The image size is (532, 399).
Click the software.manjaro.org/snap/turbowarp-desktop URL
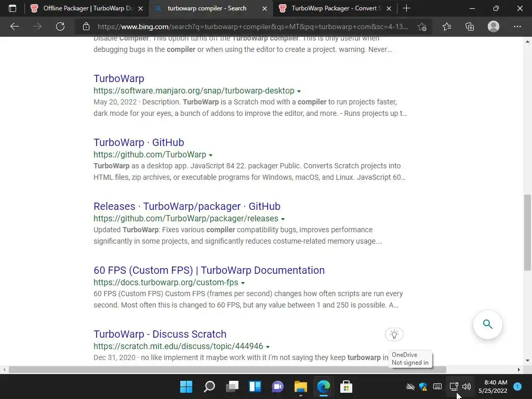pos(194,90)
